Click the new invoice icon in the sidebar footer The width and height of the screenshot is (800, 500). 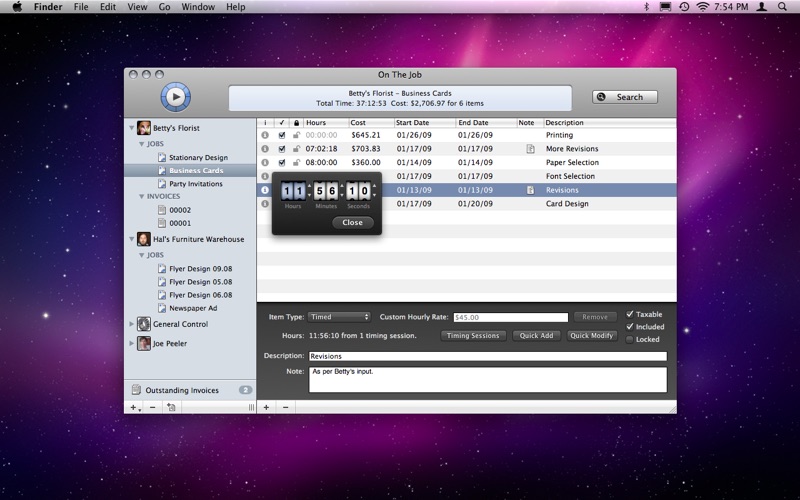coord(171,407)
